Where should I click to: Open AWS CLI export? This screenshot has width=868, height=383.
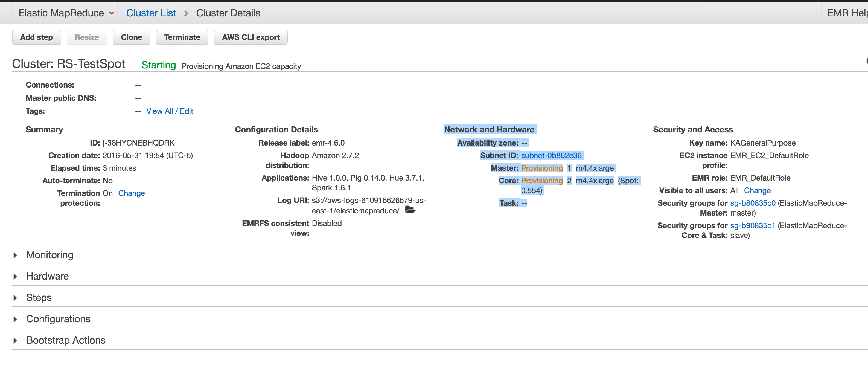251,37
